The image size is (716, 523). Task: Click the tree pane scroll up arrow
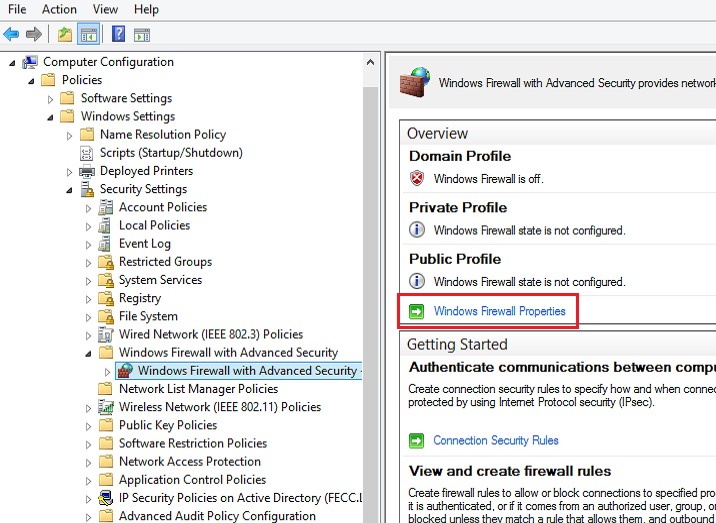[370, 62]
